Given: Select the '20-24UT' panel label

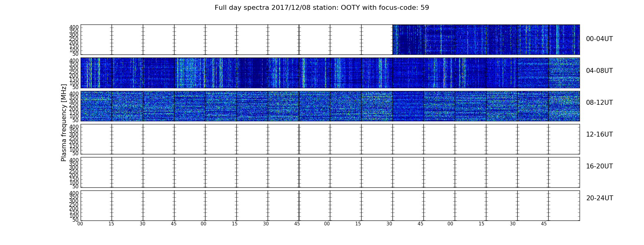Looking at the screenshot, I should 600,198.
